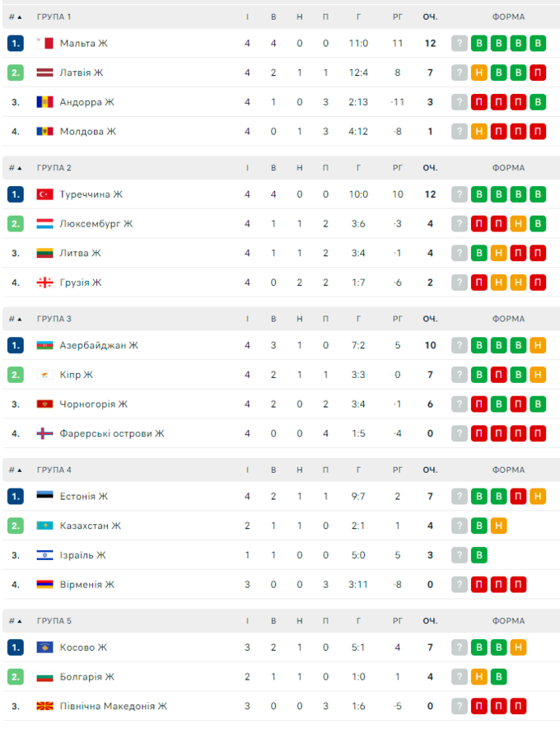Sort Група 1 by the # column arrow
This screenshot has width=560, height=729.
(x=16, y=17)
